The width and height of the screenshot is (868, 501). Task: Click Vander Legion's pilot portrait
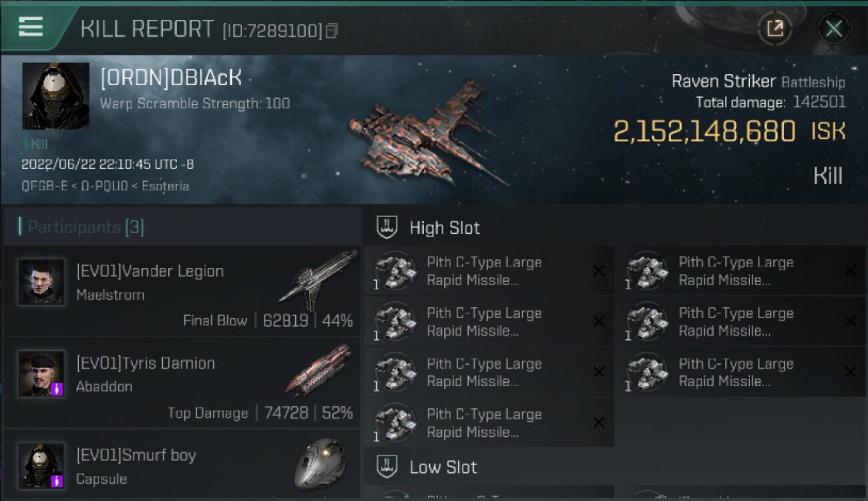coord(41,282)
